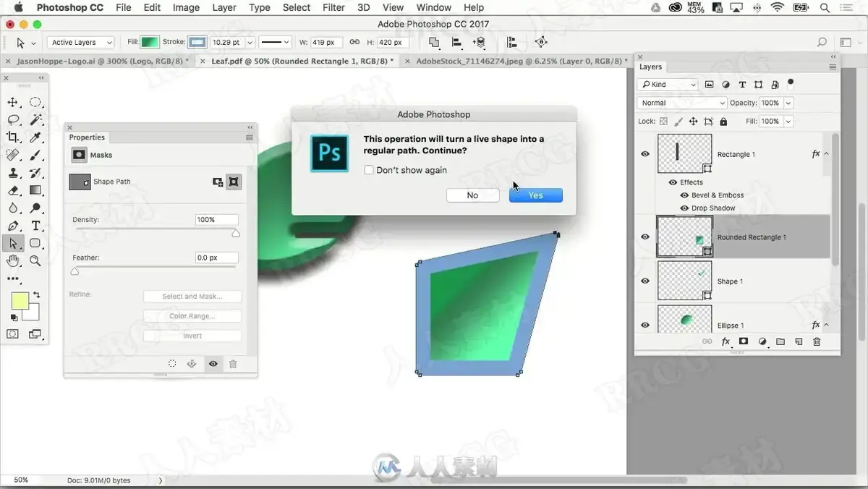Image resolution: width=868 pixels, height=489 pixels.
Task: Select the Elliptical Marquee tool
Action: 35,102
